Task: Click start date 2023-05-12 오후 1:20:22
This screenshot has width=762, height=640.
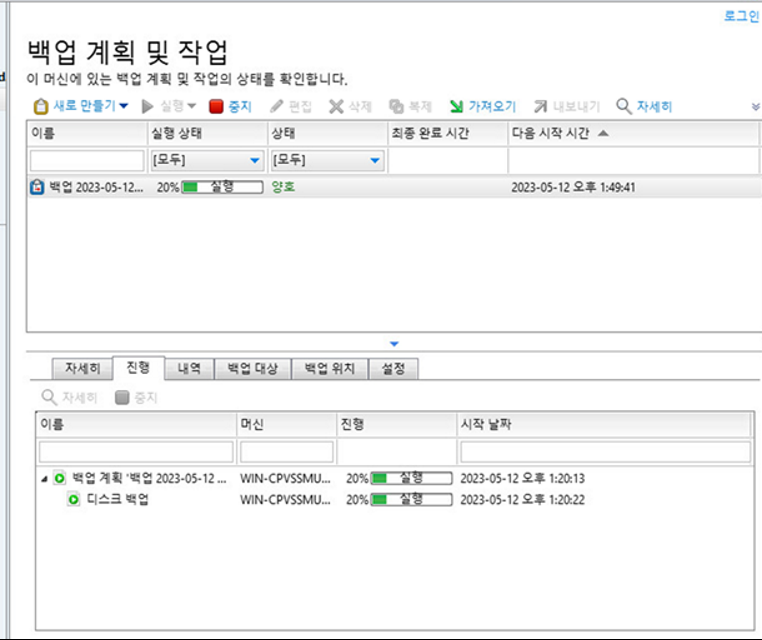Action: click(x=522, y=500)
